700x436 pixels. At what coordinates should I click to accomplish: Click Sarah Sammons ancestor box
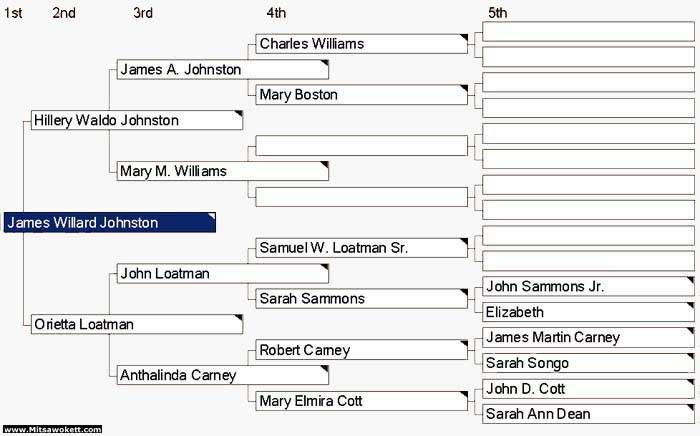coord(361,298)
